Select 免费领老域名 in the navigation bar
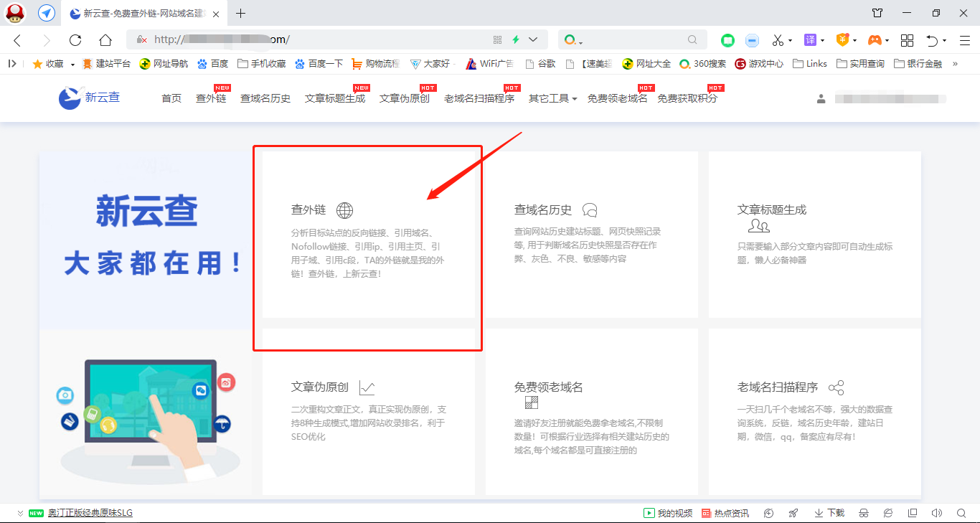Image resolution: width=980 pixels, height=523 pixels. 617,98
